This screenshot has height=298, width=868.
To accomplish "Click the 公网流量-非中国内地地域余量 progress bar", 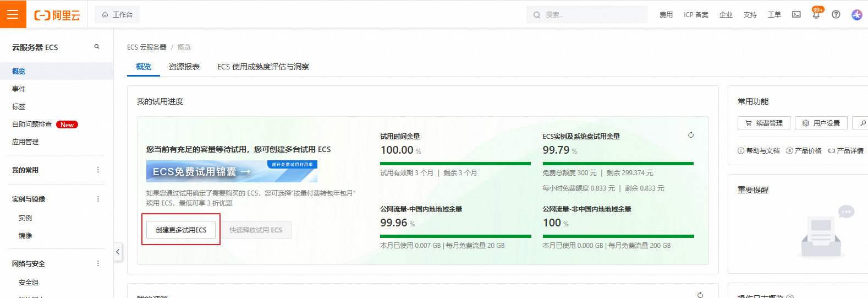I will 618,236.
